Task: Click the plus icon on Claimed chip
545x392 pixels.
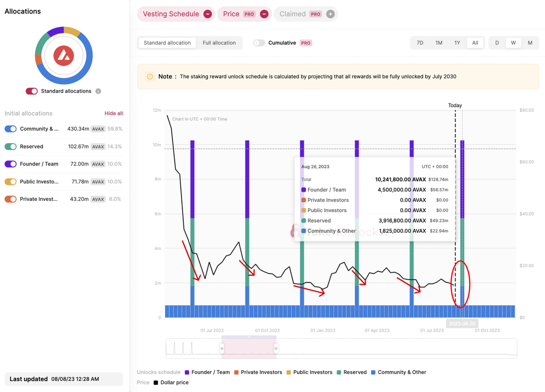Action: (330, 14)
